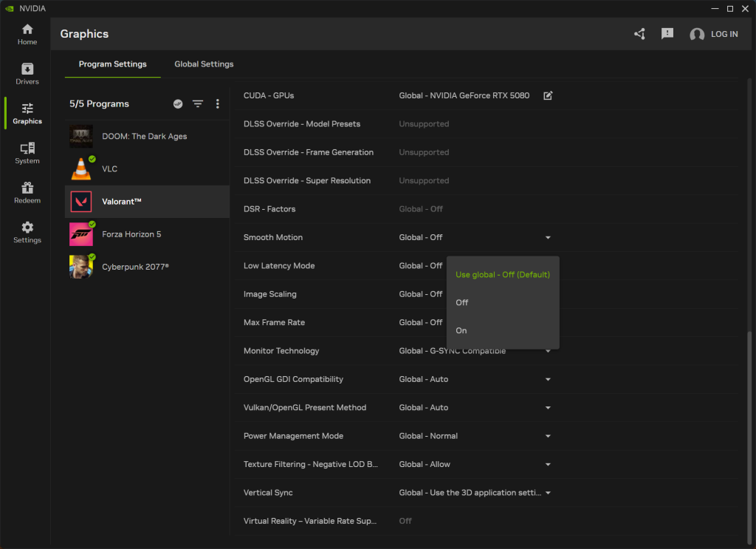The width and height of the screenshot is (756, 549).
Task: Select Graphics in the left sidebar
Action: click(27, 113)
